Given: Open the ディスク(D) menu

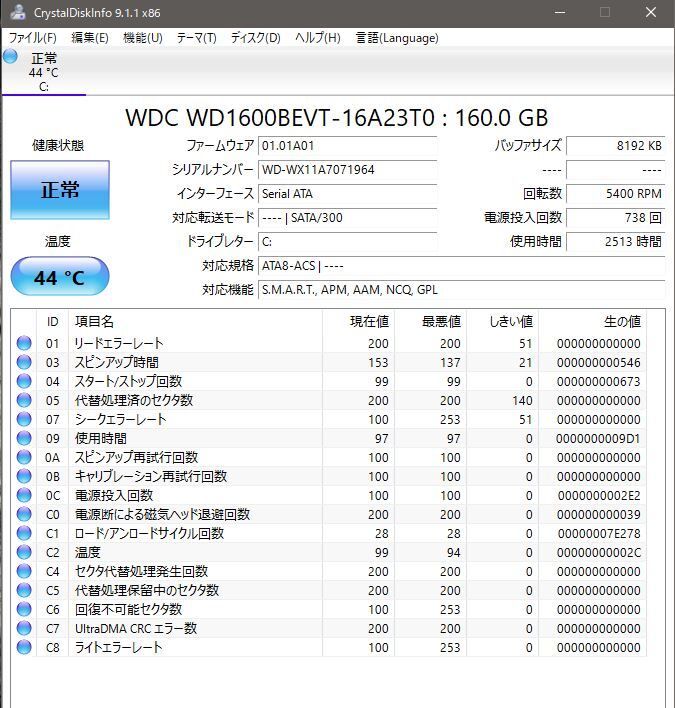Looking at the screenshot, I should [x=256, y=38].
